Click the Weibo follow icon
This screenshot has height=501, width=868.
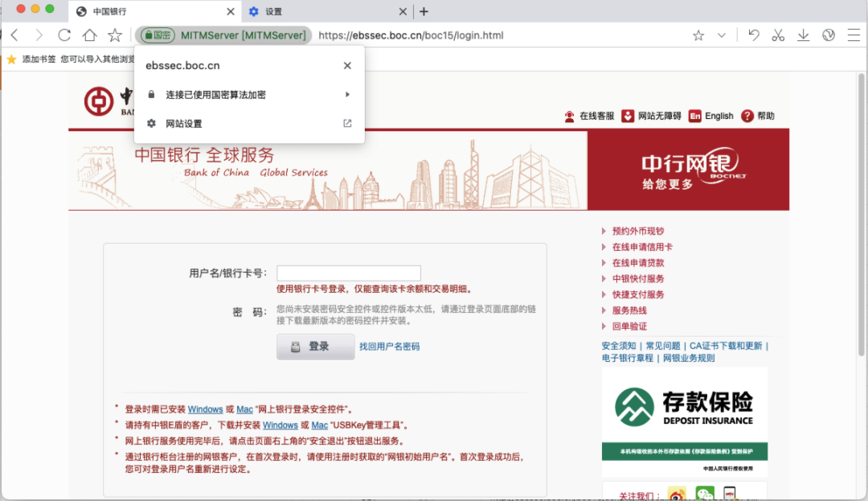[677, 494]
